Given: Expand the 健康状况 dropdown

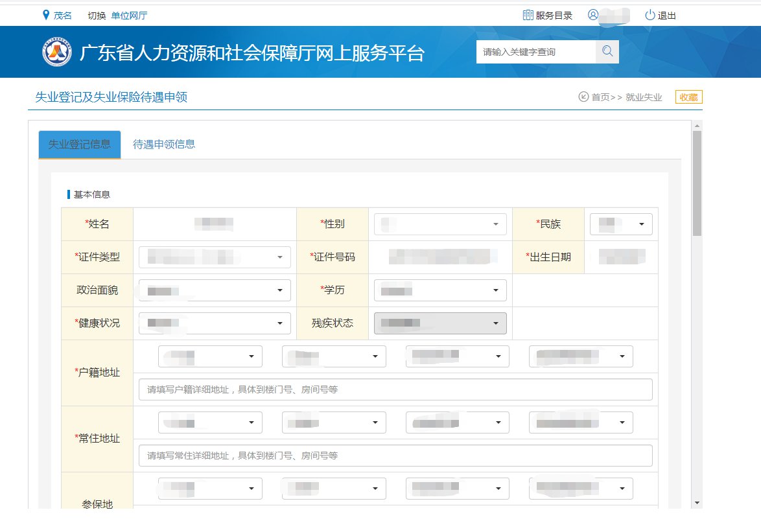Looking at the screenshot, I should click(x=215, y=323).
